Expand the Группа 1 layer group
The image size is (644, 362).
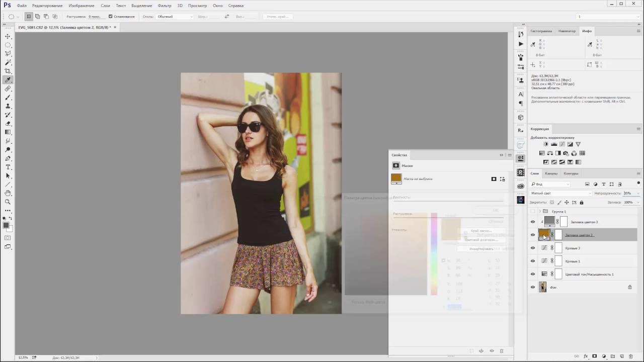(539, 212)
